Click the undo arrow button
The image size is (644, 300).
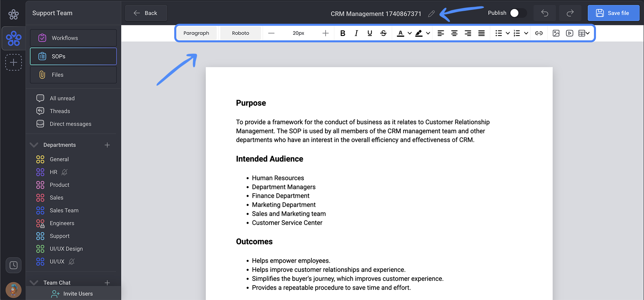(545, 13)
